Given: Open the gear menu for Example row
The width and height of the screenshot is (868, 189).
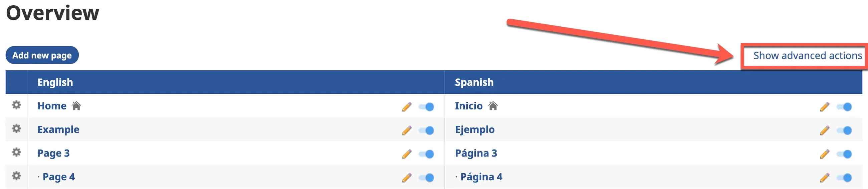Looking at the screenshot, I should 16,128.
